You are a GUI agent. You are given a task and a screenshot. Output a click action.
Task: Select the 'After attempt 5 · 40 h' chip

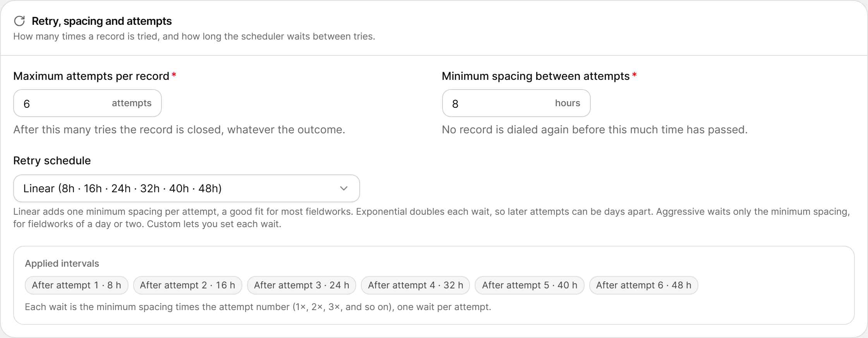(x=530, y=285)
